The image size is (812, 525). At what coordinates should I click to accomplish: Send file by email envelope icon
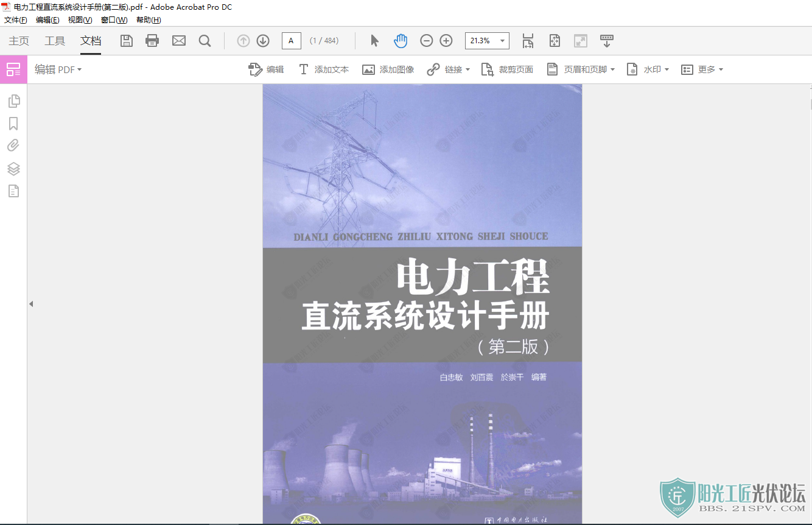pos(179,41)
